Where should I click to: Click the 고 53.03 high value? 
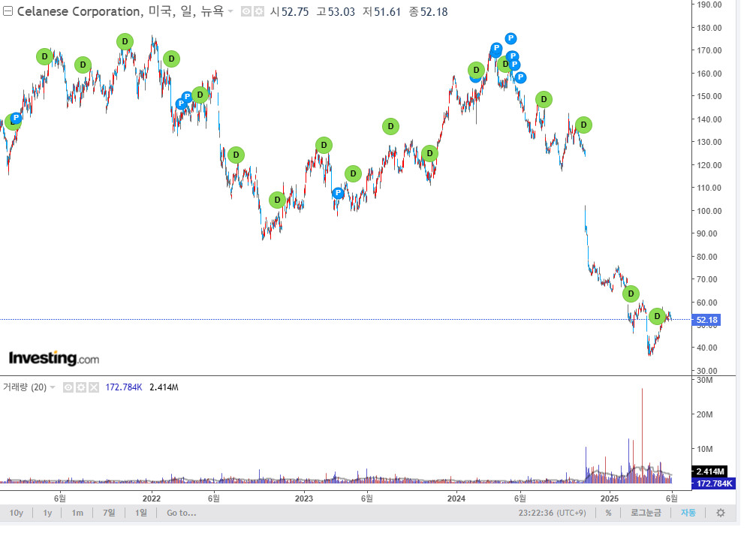pyautogui.click(x=336, y=11)
